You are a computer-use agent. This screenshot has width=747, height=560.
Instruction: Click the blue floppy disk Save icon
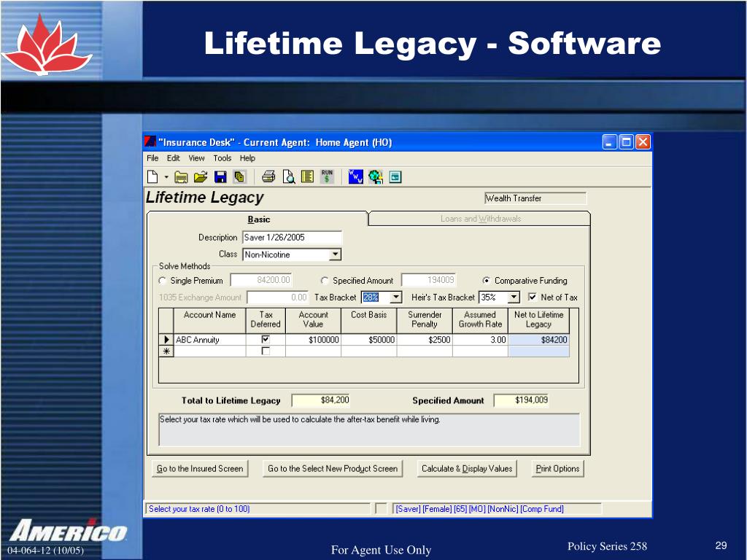click(220, 176)
